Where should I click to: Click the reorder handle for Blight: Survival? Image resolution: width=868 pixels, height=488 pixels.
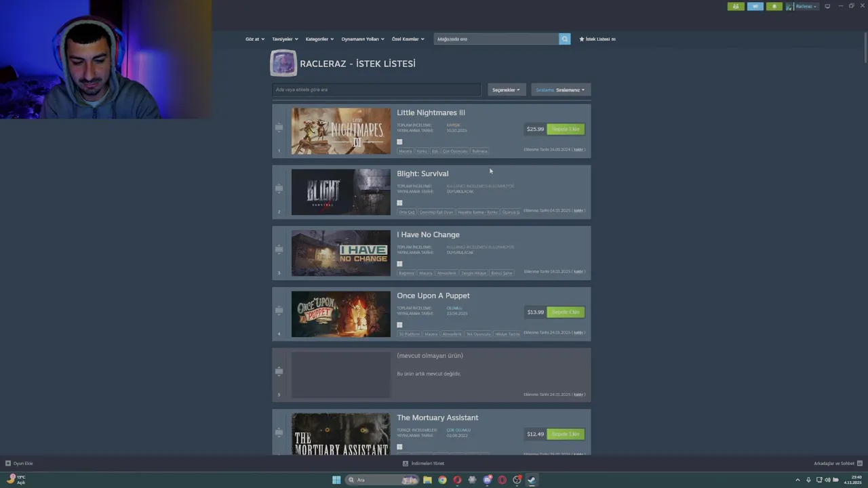click(279, 188)
